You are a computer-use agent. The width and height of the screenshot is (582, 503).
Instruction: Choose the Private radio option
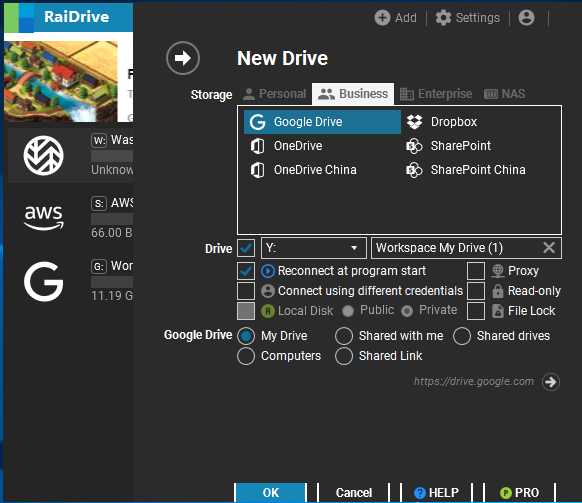point(407,311)
